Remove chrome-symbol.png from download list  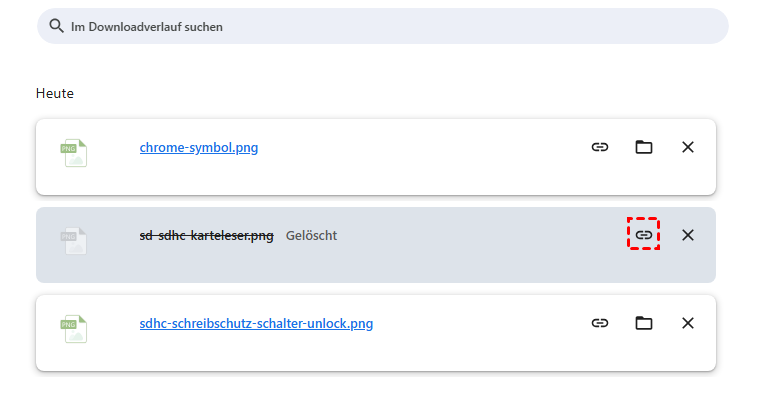[x=688, y=147]
